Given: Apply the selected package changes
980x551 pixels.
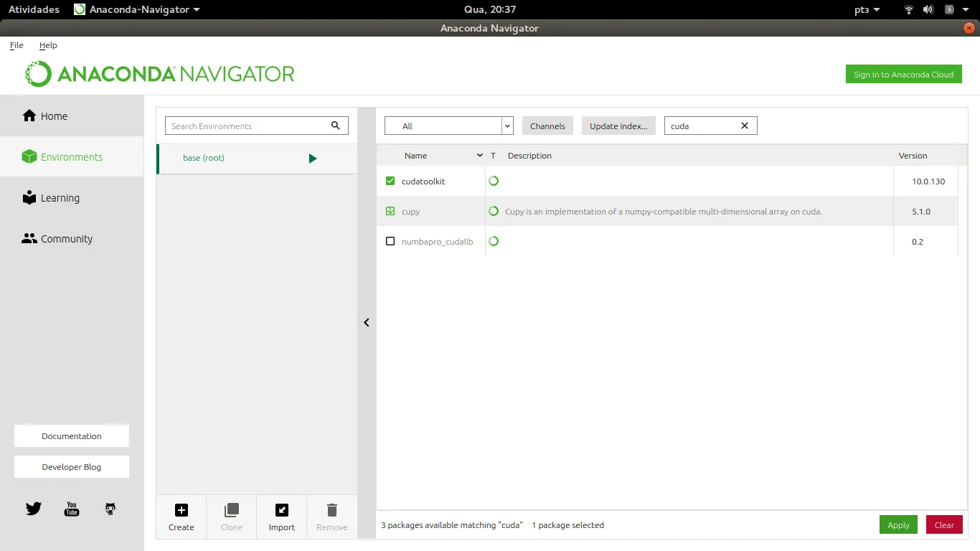Looking at the screenshot, I should [x=898, y=524].
